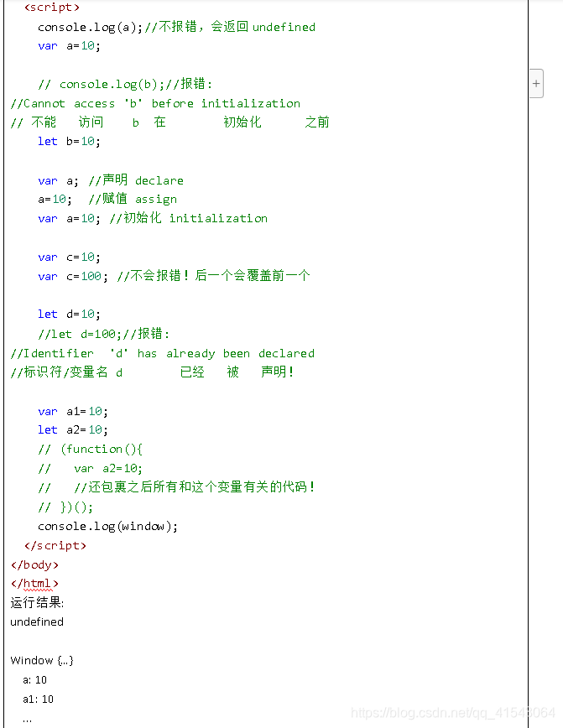Click the commented '//let d=100;' line
563x728 pixels.
click(x=103, y=334)
